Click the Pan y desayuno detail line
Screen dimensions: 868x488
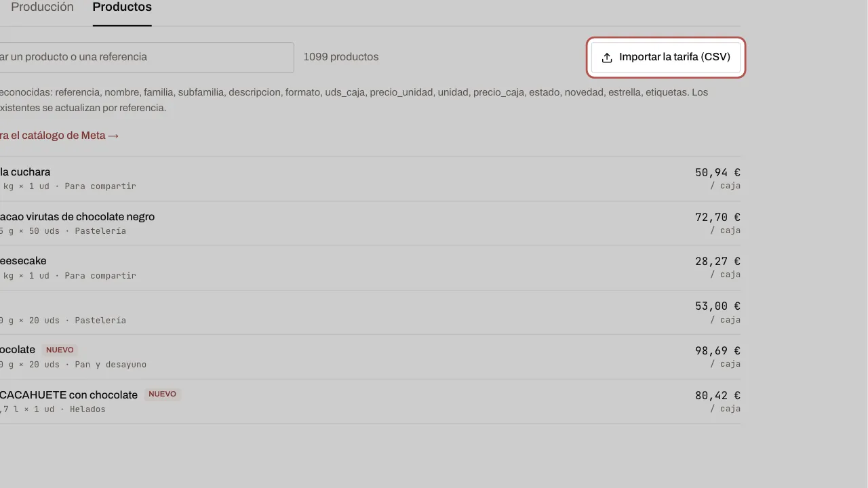(x=73, y=365)
